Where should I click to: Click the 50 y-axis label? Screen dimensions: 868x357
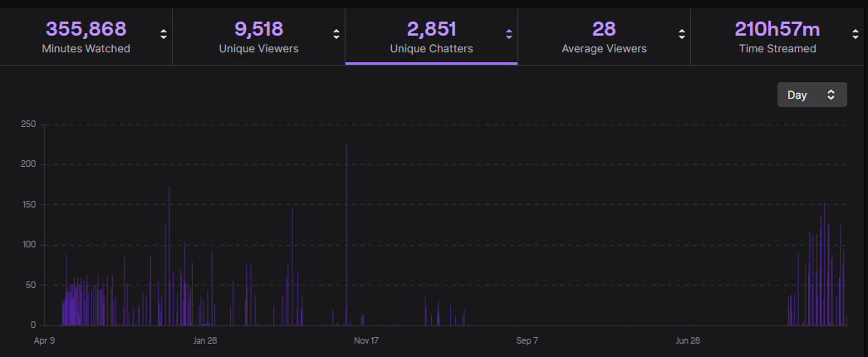pyautogui.click(x=31, y=285)
